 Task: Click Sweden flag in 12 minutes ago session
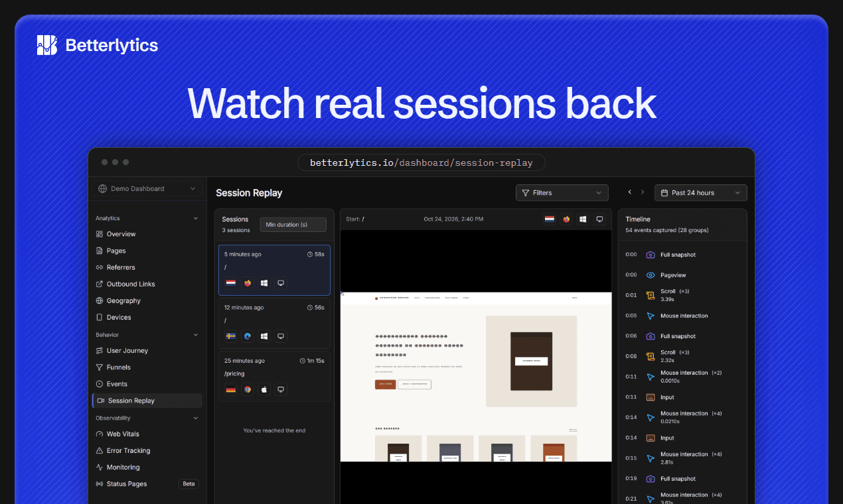click(231, 336)
